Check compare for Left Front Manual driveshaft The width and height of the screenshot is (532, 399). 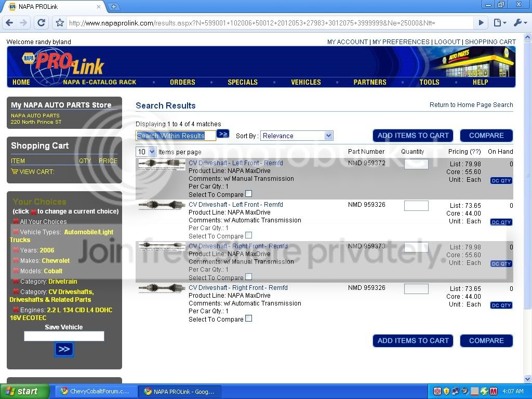[x=248, y=194]
